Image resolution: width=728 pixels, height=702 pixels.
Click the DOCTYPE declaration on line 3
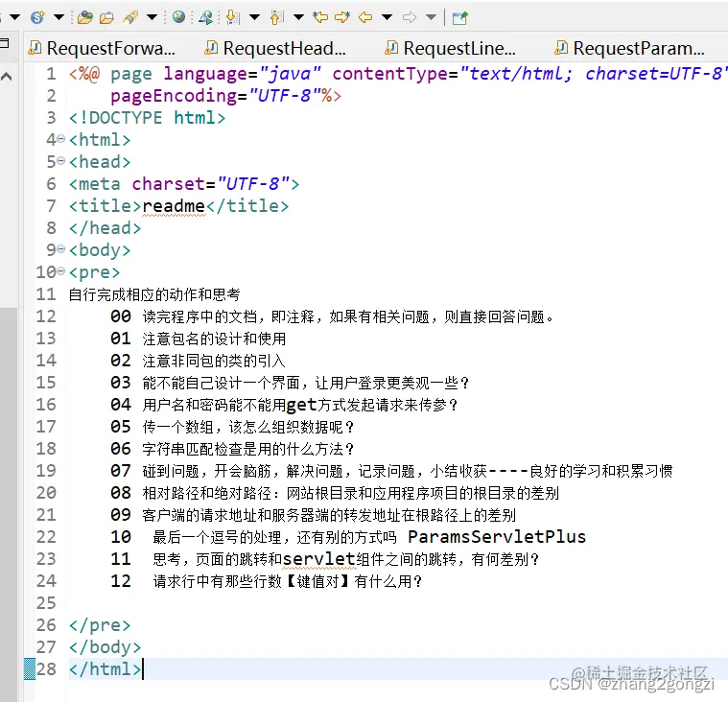tap(147, 118)
